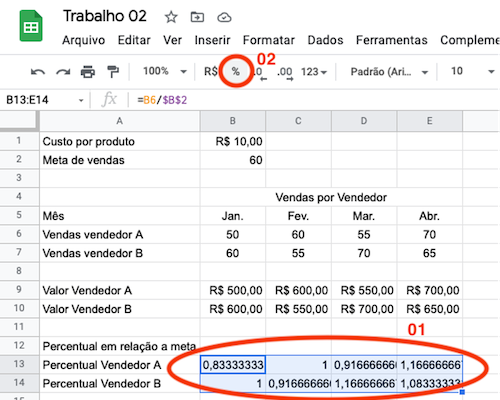Select row 6 header

(x=19, y=234)
